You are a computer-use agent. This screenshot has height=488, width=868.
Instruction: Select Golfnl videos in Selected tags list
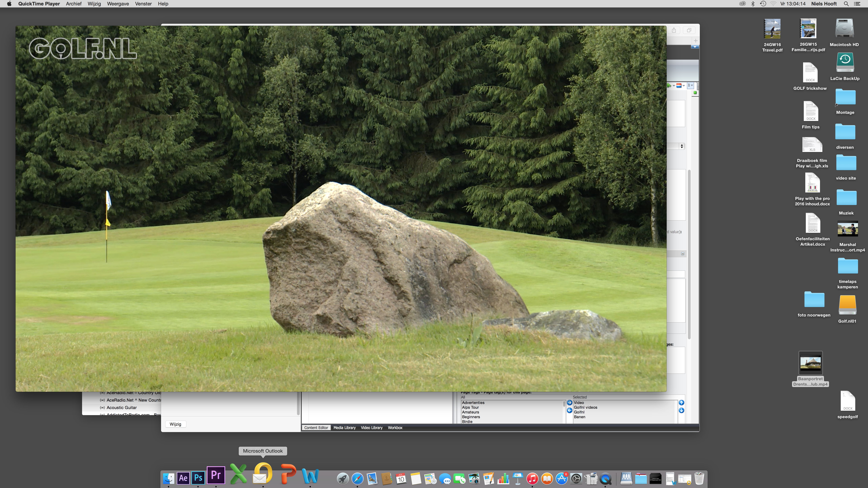tap(585, 408)
